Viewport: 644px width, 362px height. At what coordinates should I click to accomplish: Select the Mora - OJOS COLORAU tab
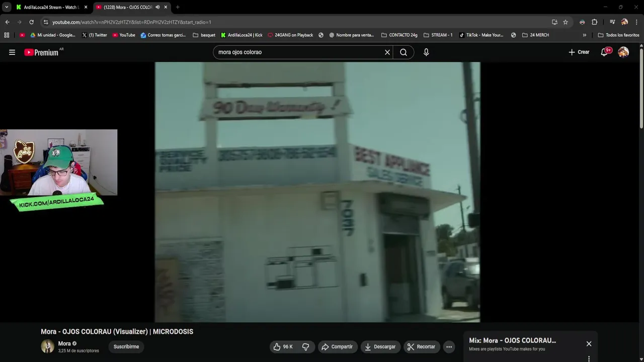click(128, 7)
